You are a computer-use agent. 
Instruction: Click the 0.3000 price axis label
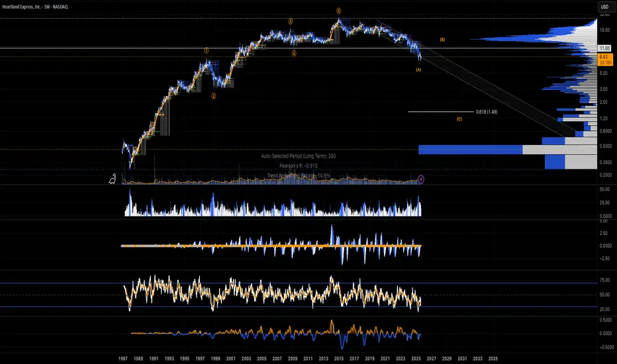pyautogui.click(x=605, y=162)
